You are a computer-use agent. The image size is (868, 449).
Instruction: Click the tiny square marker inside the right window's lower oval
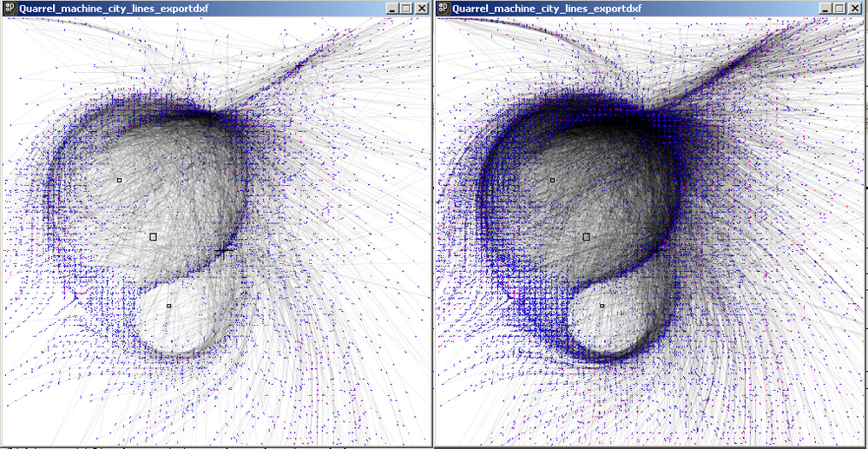[602, 306]
